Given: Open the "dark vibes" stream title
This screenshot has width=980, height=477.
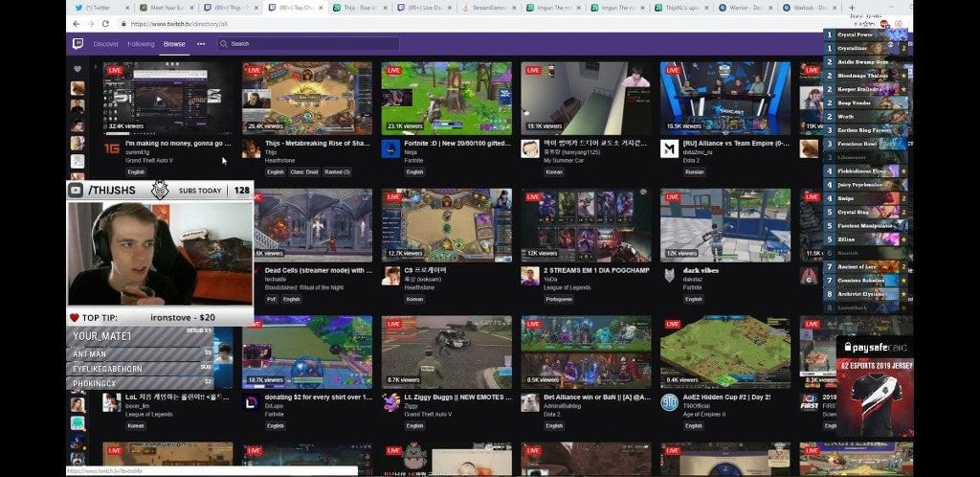Looking at the screenshot, I should 701,270.
